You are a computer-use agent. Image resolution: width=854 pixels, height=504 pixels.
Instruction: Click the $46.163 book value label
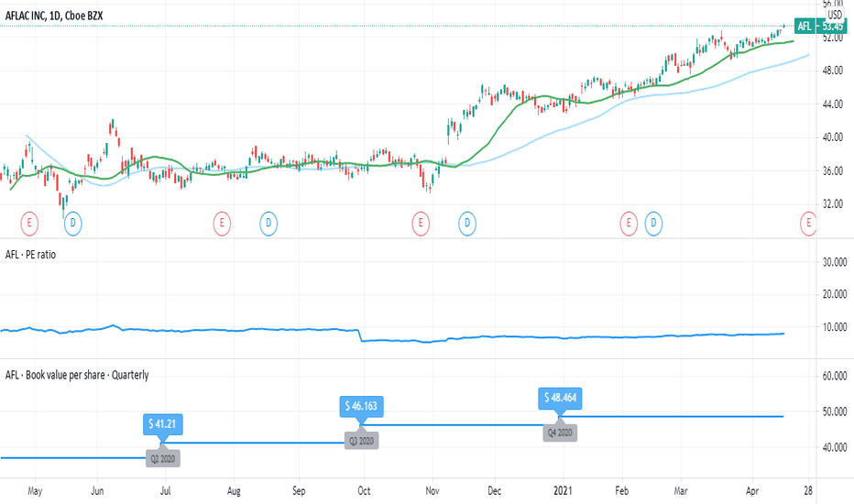coord(361,406)
